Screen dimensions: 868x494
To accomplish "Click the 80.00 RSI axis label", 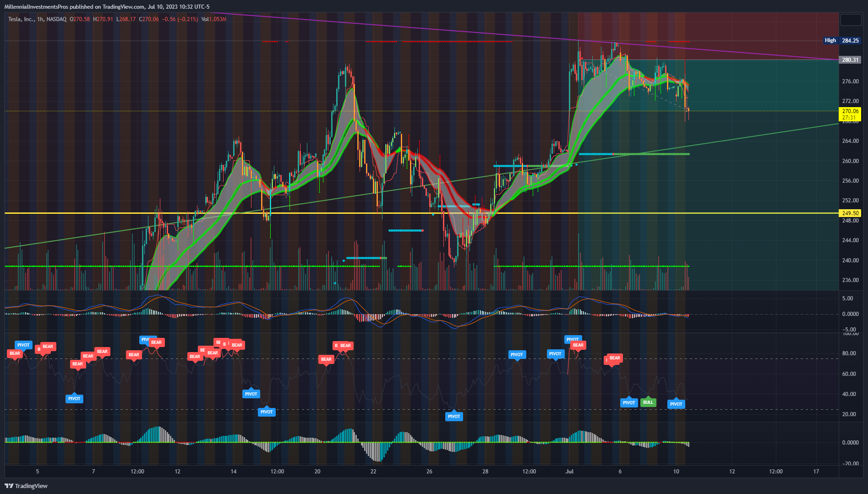I will (849, 353).
